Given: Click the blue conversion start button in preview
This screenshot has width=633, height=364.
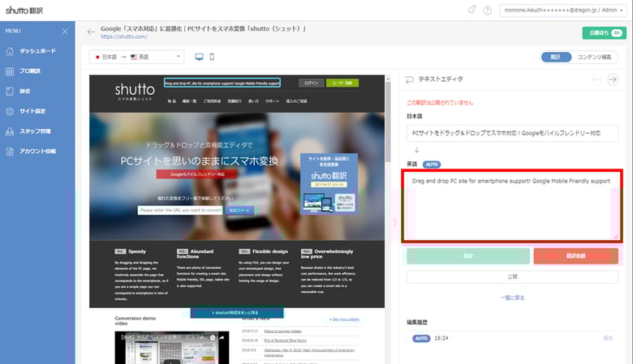Looking at the screenshot, I should (x=239, y=211).
